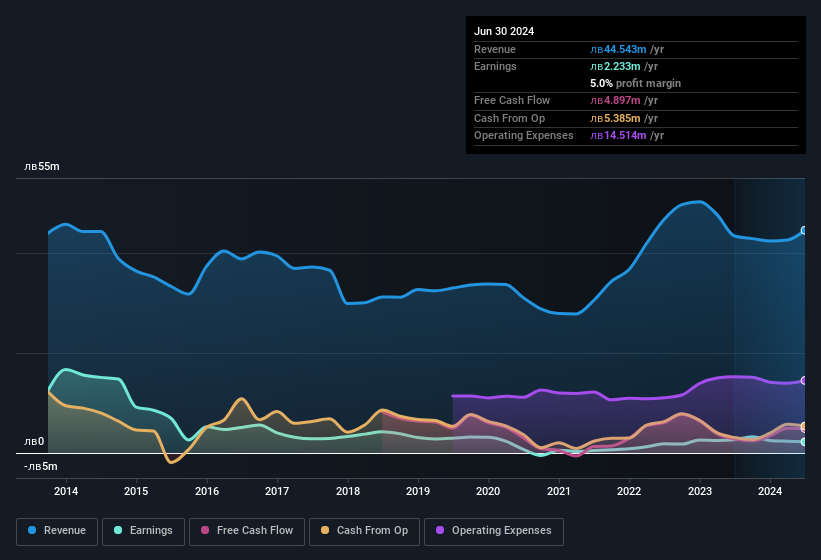Click the 2014 x-axis label
Image resolution: width=821 pixels, height=560 pixels.
tap(66, 491)
